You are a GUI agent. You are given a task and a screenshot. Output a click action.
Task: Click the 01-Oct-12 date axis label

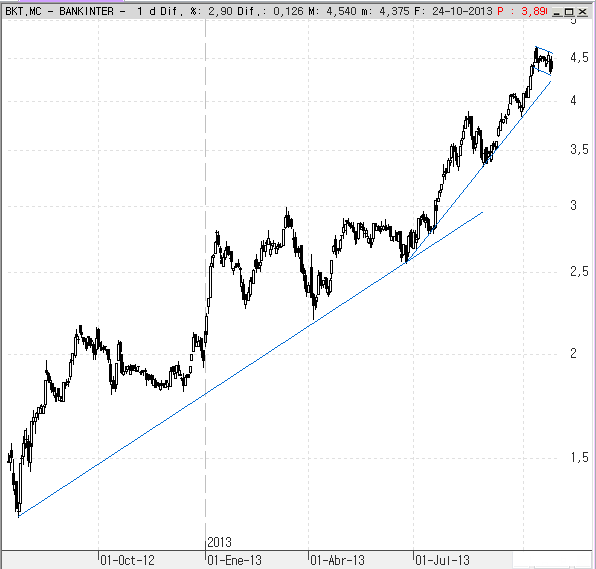[127, 560]
